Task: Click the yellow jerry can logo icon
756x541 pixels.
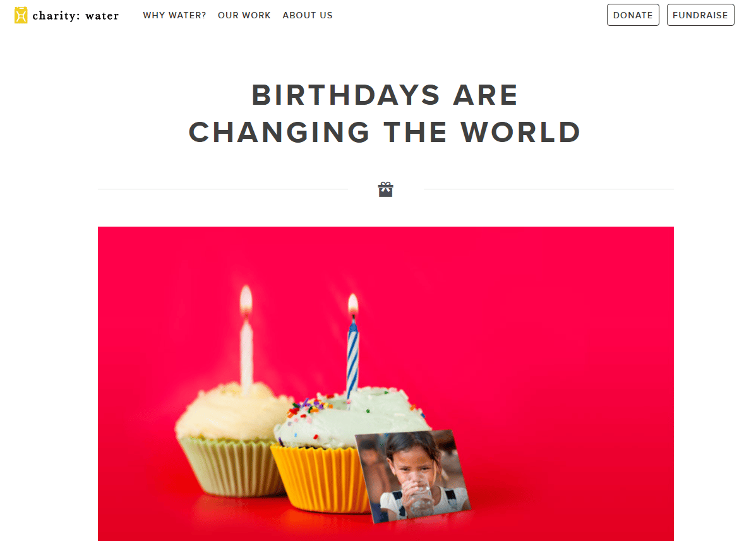Action: [x=21, y=15]
